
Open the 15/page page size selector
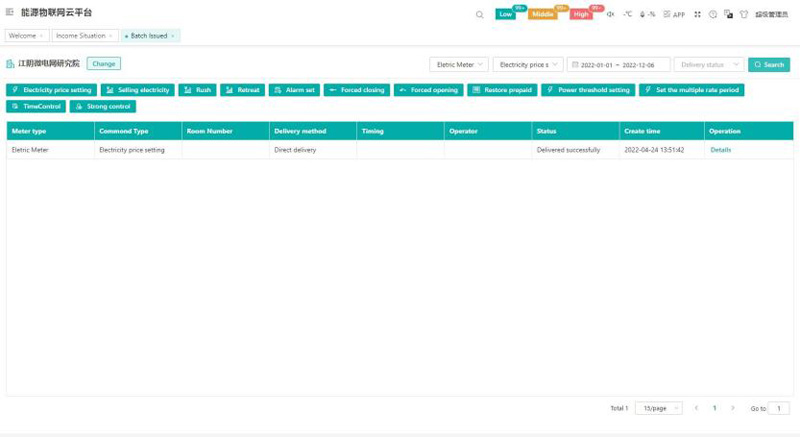[x=658, y=408]
